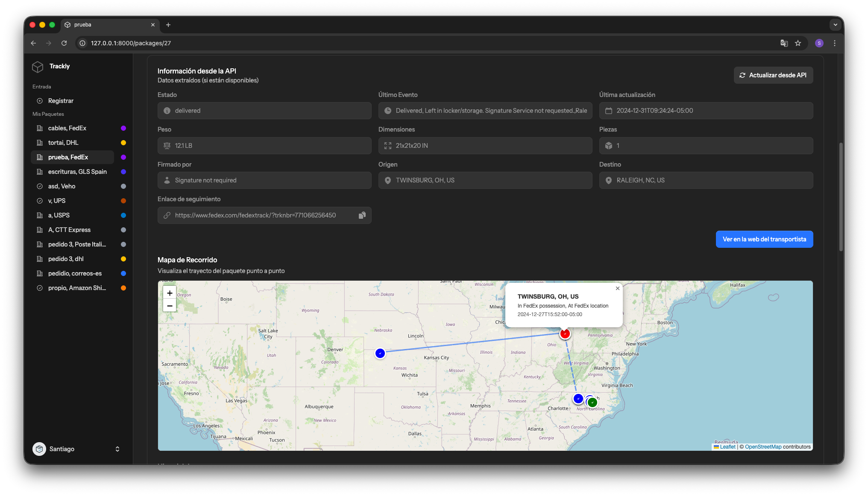Close the Twinsburg map popup
This screenshot has width=868, height=496.
(x=617, y=288)
